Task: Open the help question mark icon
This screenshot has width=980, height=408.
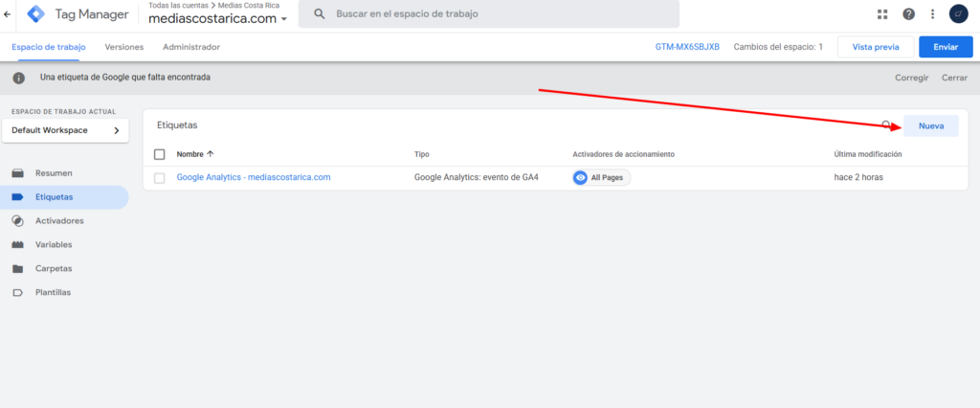Action: (908, 14)
